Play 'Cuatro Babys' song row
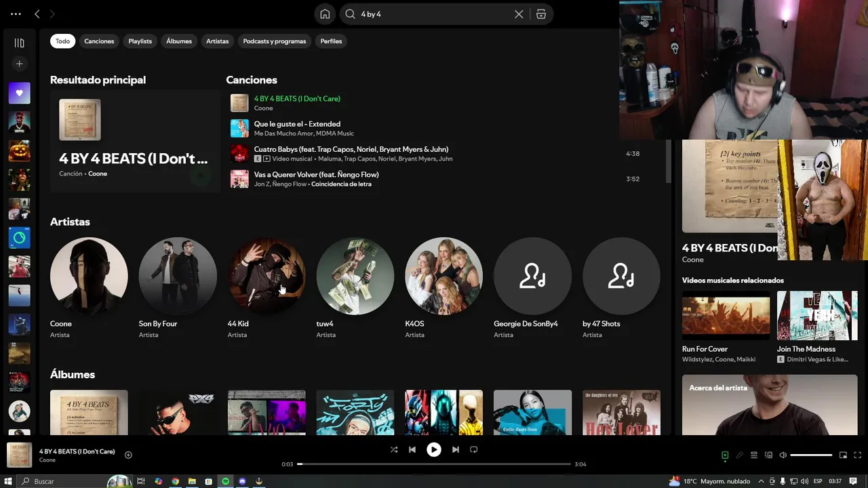Image resolution: width=868 pixels, height=488 pixels. 351,149
